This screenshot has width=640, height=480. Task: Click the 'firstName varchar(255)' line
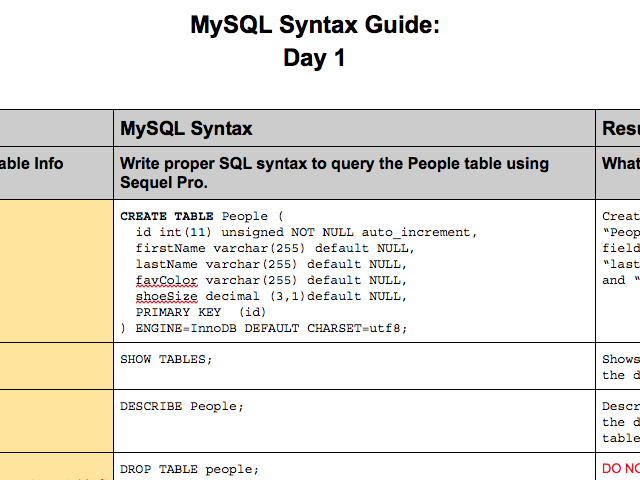[x=275, y=248]
